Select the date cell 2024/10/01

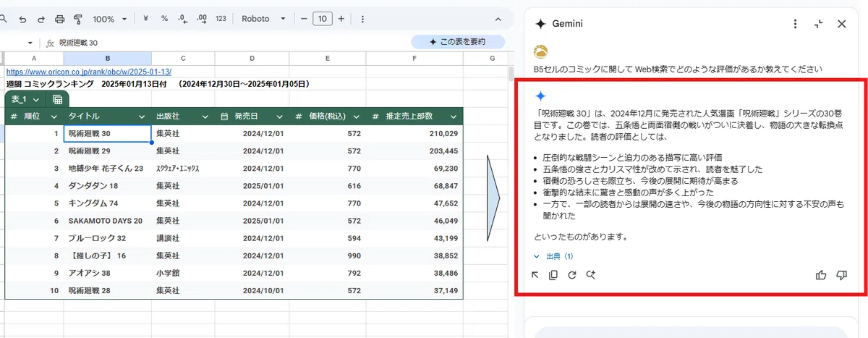click(x=252, y=290)
